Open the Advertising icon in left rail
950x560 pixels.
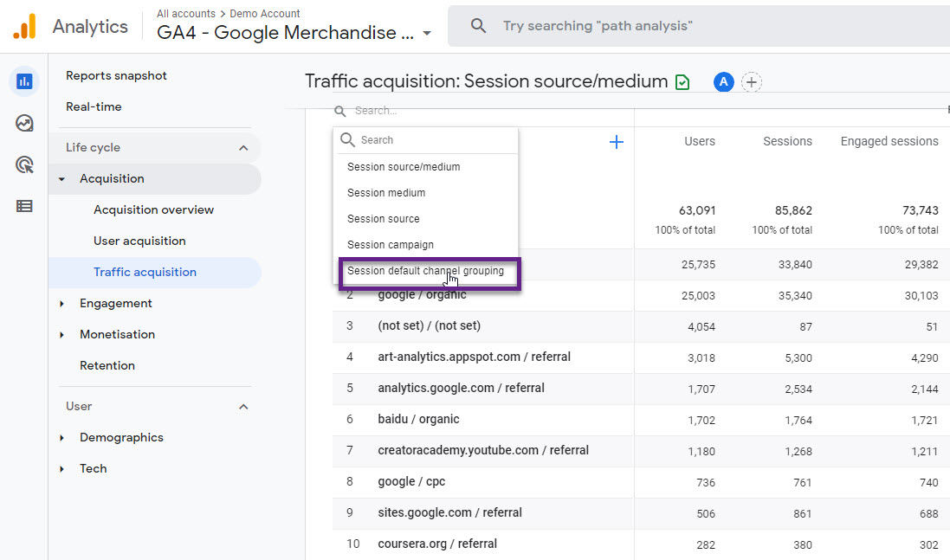tap(24, 164)
